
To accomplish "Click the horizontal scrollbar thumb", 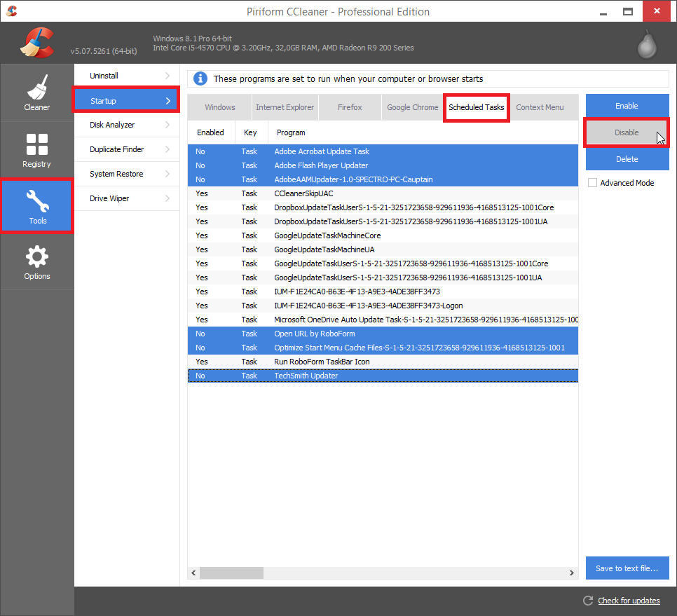I will click(x=231, y=573).
